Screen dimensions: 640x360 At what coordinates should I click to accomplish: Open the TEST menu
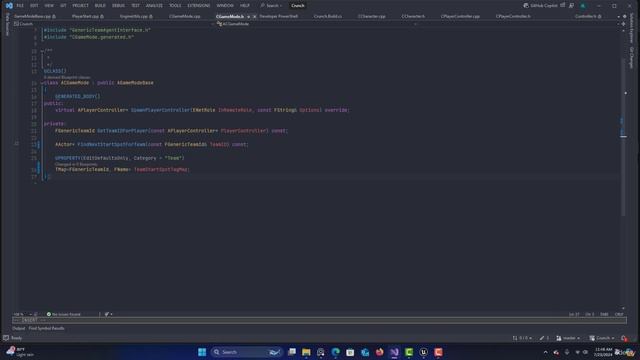pos(136,6)
